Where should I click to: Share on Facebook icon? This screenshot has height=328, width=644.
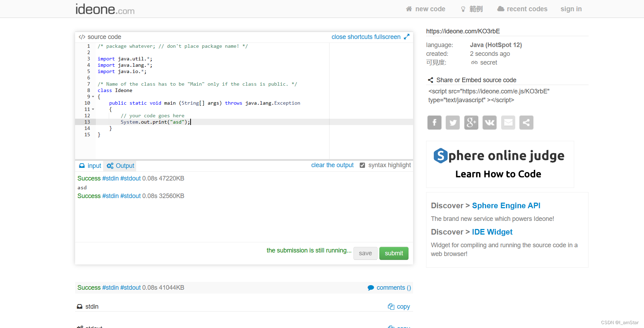tap(434, 123)
